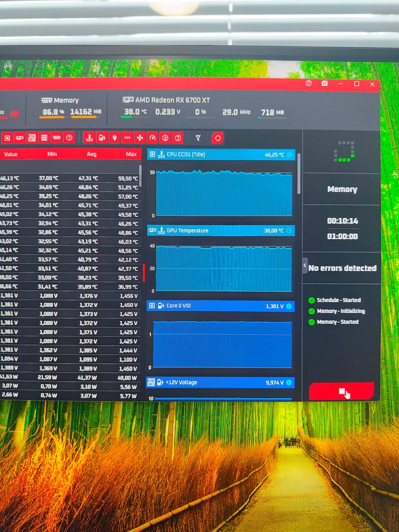The image size is (399, 532).
Task: Click the memory usage value '86.8 %'
Action: pyautogui.click(x=54, y=112)
